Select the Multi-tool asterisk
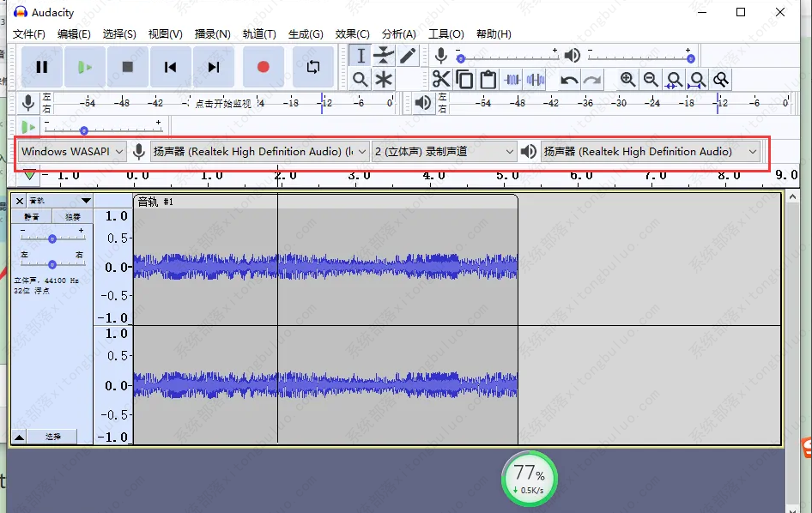Screen dimensions: 812x513 tap(384, 80)
